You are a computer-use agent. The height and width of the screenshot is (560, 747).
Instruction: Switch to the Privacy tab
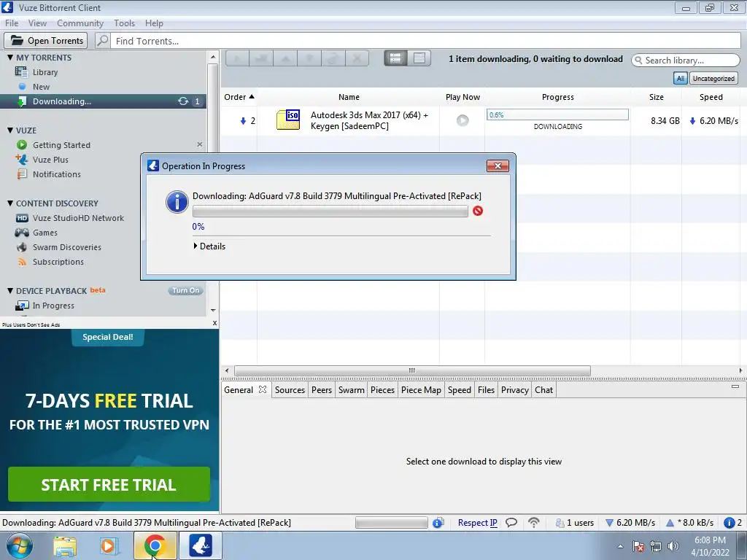[x=514, y=390]
